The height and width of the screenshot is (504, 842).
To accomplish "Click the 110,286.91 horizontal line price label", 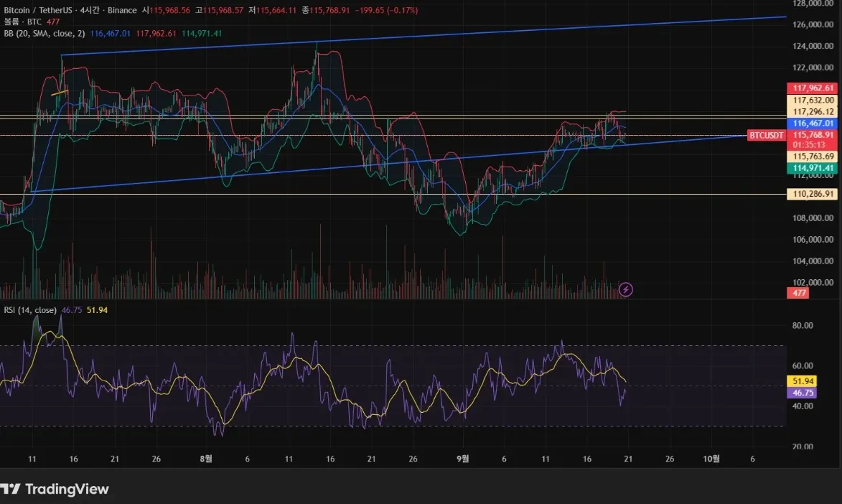I will (x=813, y=194).
